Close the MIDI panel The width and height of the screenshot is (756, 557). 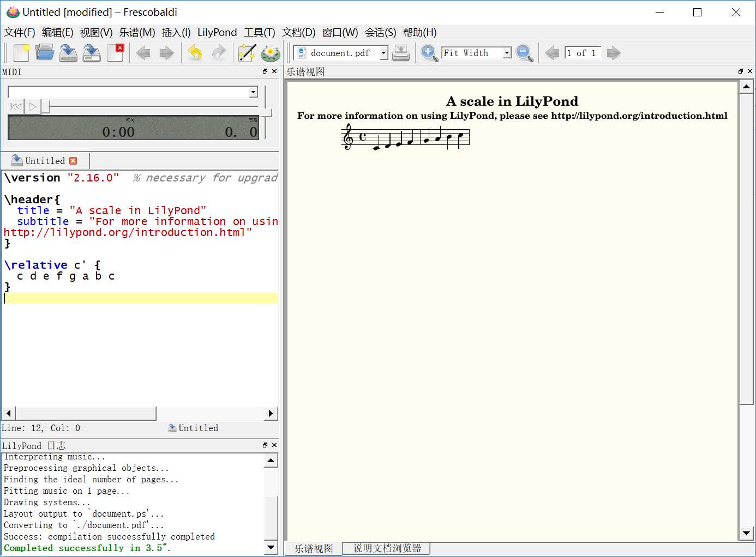(x=274, y=71)
